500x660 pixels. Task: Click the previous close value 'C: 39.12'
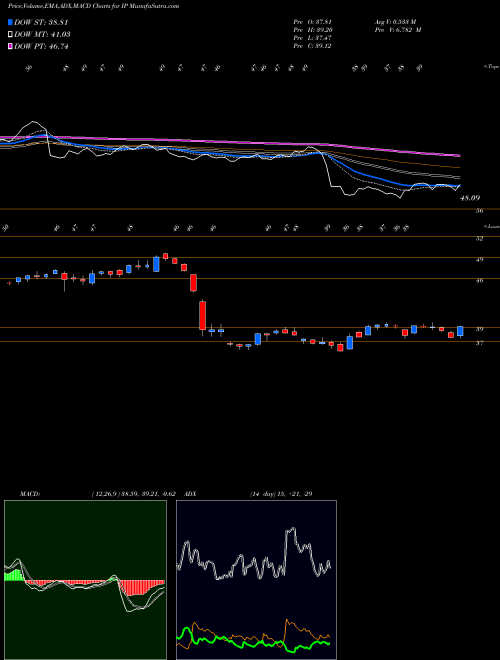tap(319, 46)
